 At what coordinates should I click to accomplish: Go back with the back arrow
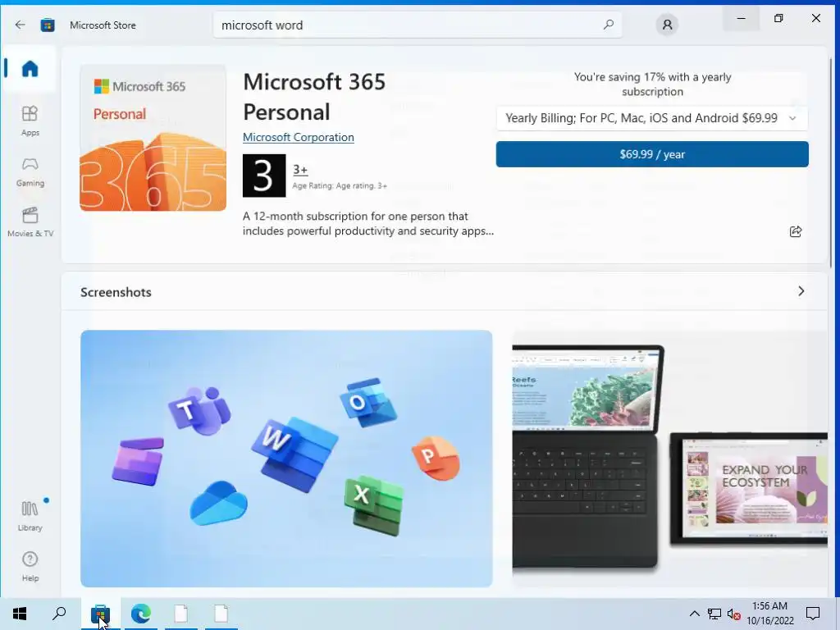coord(20,25)
